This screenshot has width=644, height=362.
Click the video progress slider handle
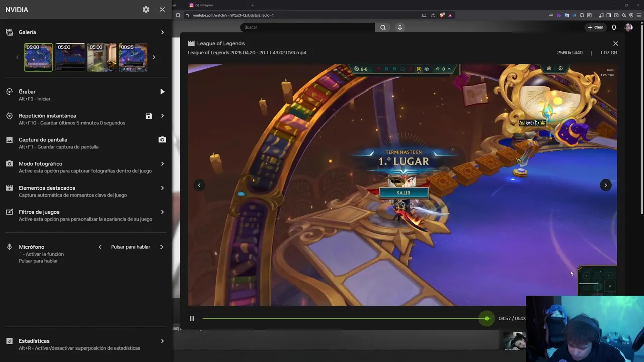click(487, 318)
